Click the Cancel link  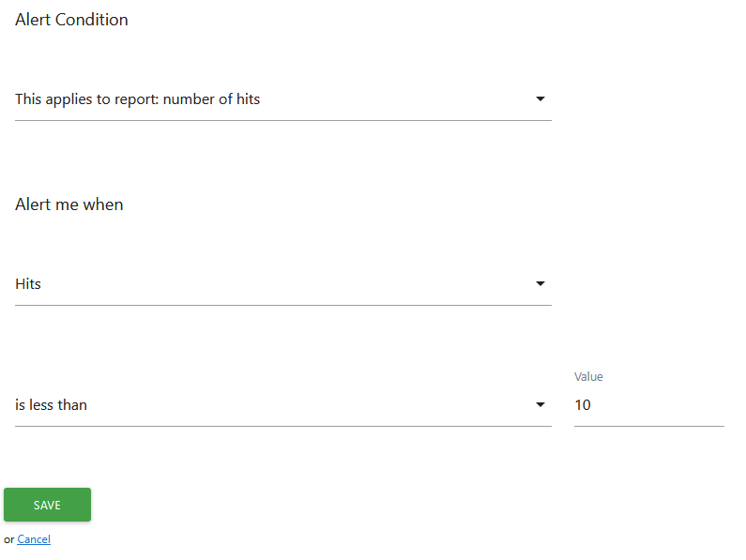[x=34, y=539]
